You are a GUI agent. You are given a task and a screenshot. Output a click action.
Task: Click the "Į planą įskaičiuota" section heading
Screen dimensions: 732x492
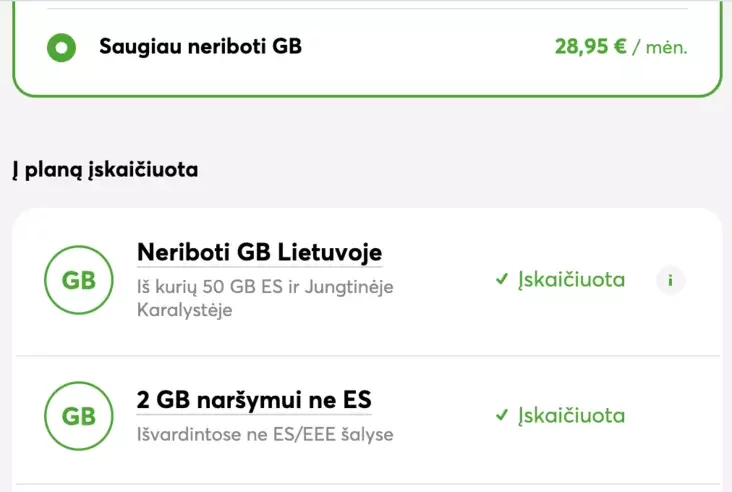click(105, 169)
